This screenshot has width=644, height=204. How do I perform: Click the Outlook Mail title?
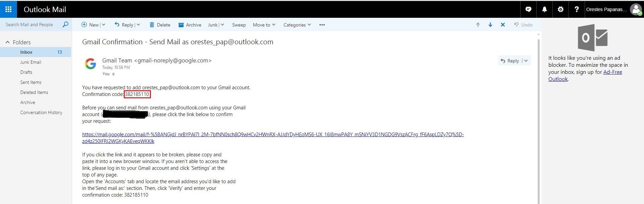point(45,9)
